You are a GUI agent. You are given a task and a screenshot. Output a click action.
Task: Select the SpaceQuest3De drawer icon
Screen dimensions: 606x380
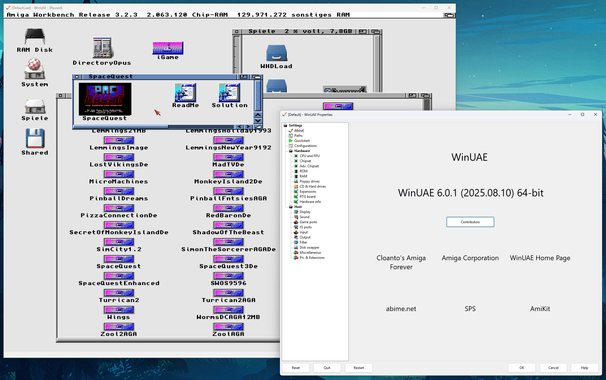coord(228,259)
